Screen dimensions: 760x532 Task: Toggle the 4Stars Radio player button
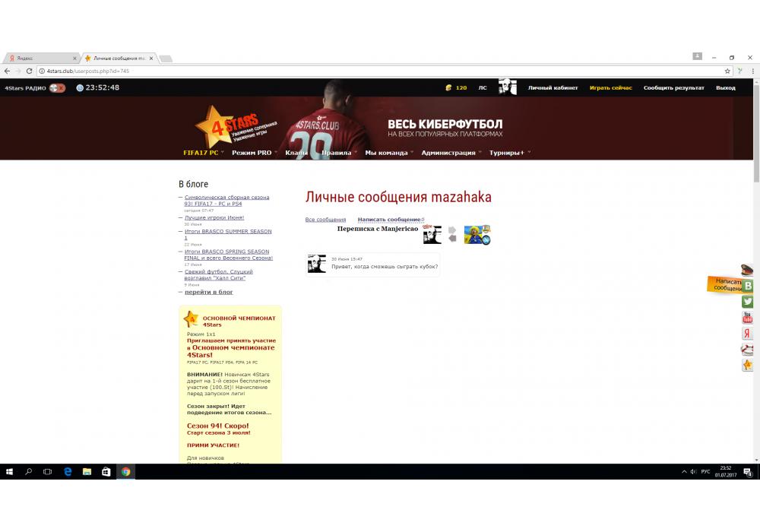(57, 88)
